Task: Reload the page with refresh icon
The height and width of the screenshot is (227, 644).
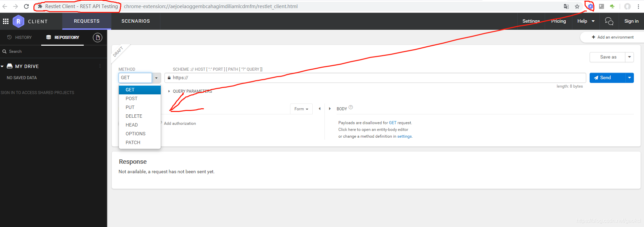Action: [26, 6]
